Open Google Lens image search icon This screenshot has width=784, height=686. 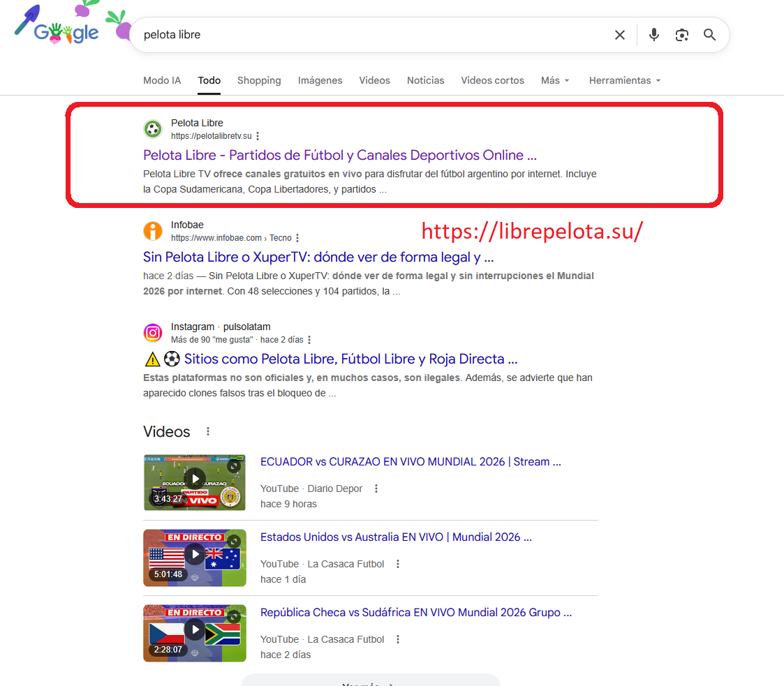pyautogui.click(x=681, y=35)
